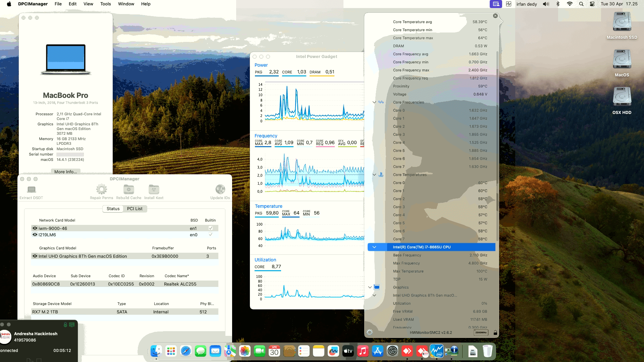The image size is (644, 362).
Task: Switch to the PCI List tab
Action: [x=135, y=208]
